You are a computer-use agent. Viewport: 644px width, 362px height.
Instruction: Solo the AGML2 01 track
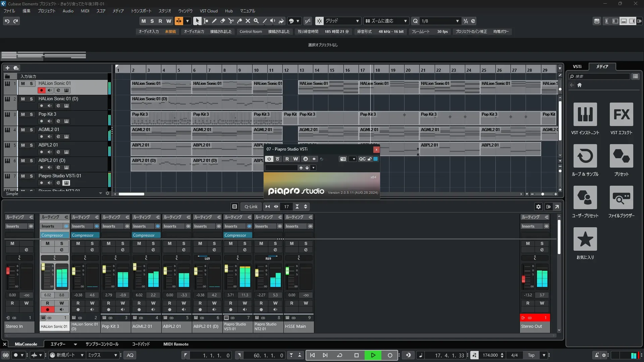pos(31,130)
